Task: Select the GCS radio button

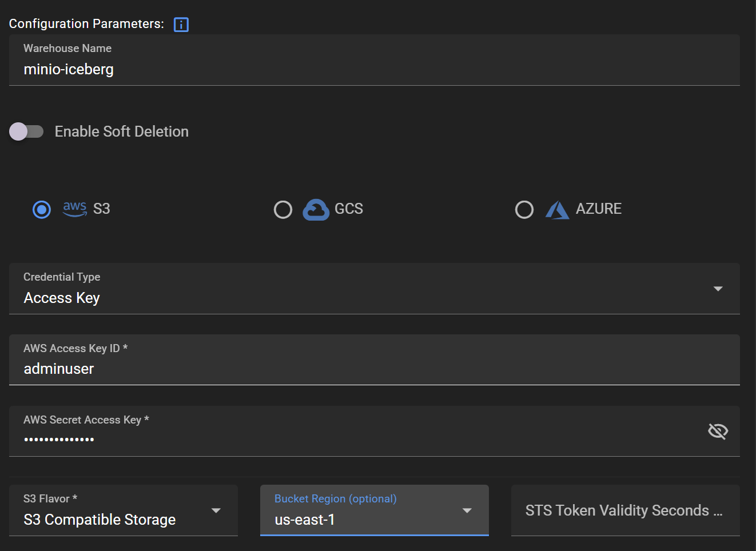Action: click(283, 210)
